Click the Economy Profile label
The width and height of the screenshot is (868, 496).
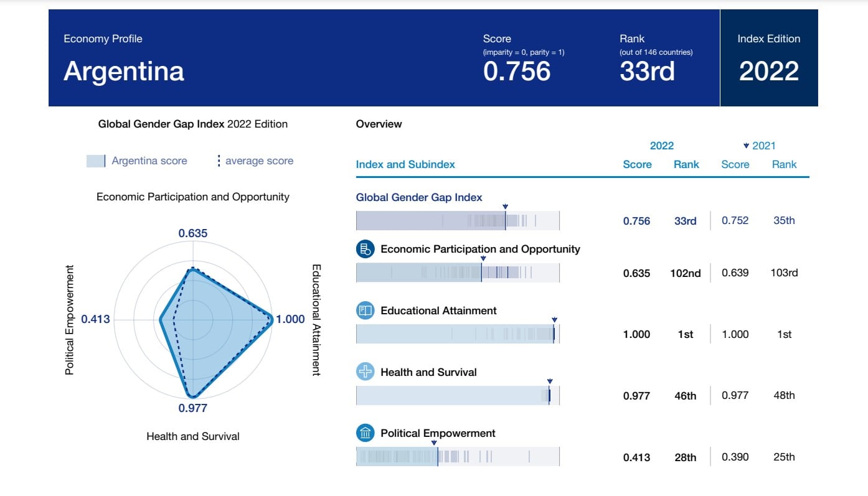(x=103, y=39)
